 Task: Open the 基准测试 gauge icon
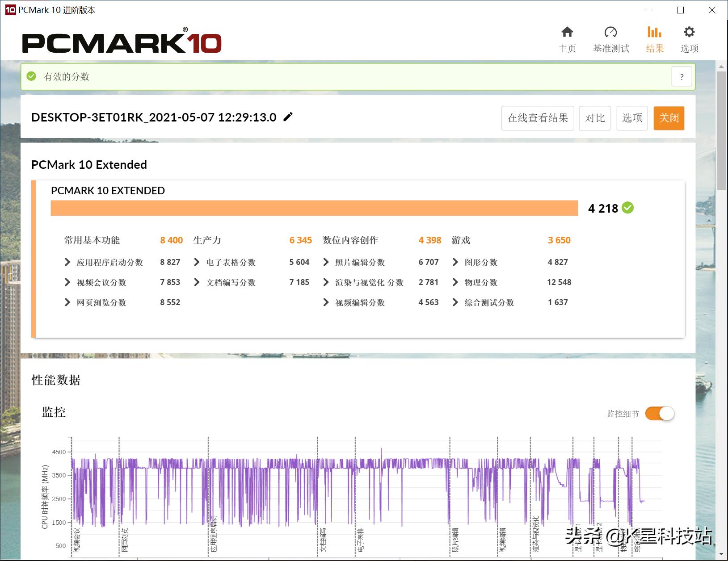tap(610, 32)
